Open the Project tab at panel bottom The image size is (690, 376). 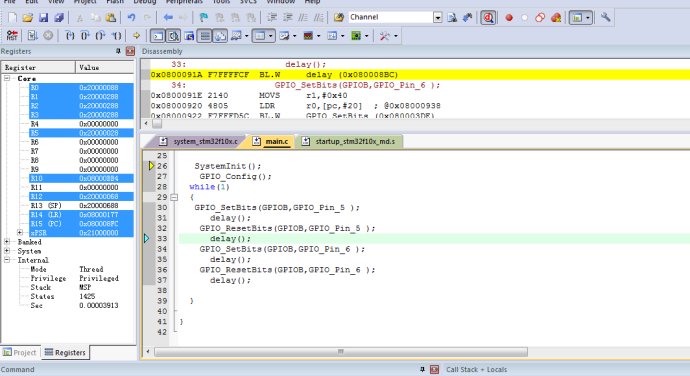(19, 353)
